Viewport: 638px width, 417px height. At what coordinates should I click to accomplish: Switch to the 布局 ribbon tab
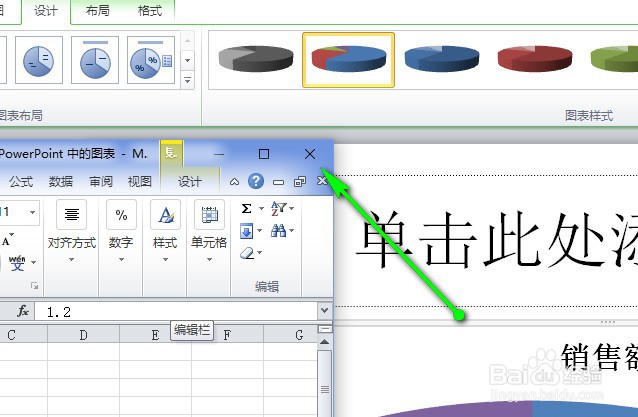(x=98, y=11)
